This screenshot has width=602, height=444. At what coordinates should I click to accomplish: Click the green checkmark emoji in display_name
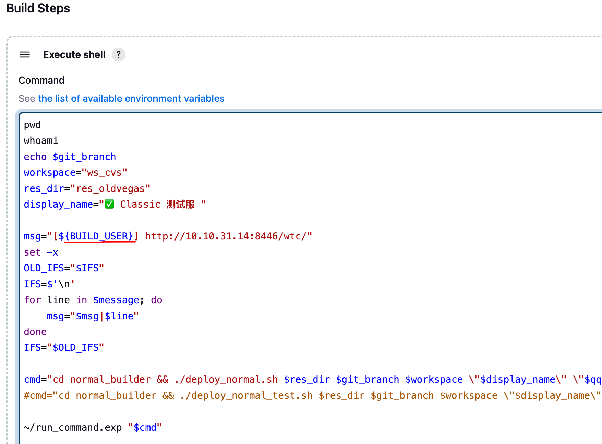click(x=110, y=204)
